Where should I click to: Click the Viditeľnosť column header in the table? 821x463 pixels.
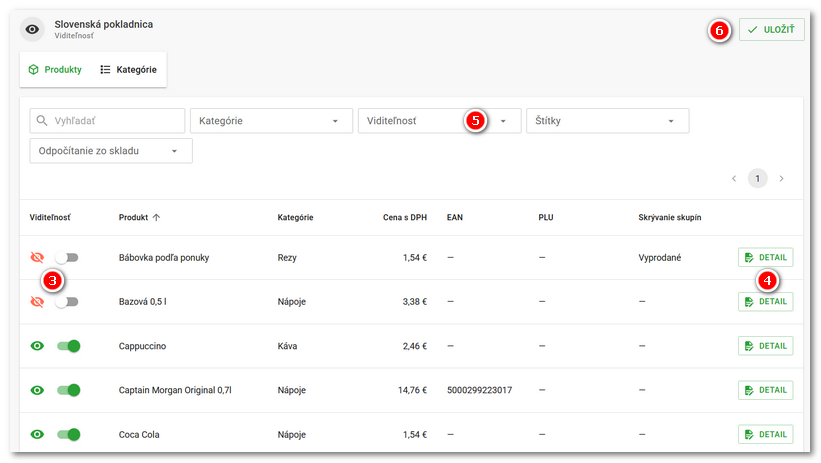50,217
